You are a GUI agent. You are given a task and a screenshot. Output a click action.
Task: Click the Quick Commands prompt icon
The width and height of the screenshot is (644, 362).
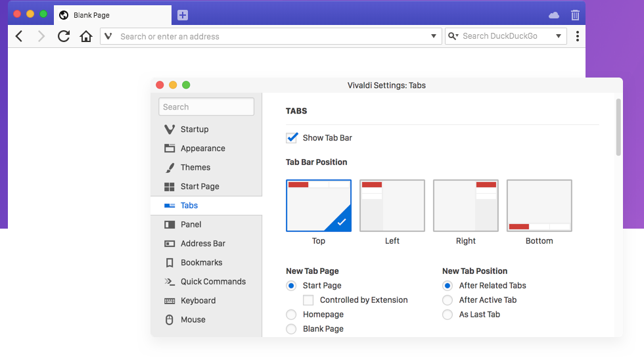(x=170, y=282)
